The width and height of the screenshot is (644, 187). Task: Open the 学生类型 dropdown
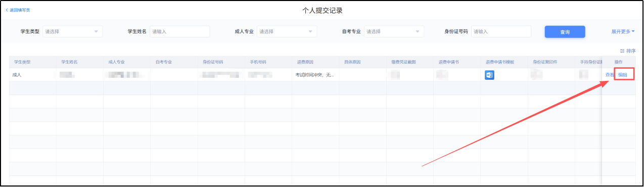(x=73, y=31)
